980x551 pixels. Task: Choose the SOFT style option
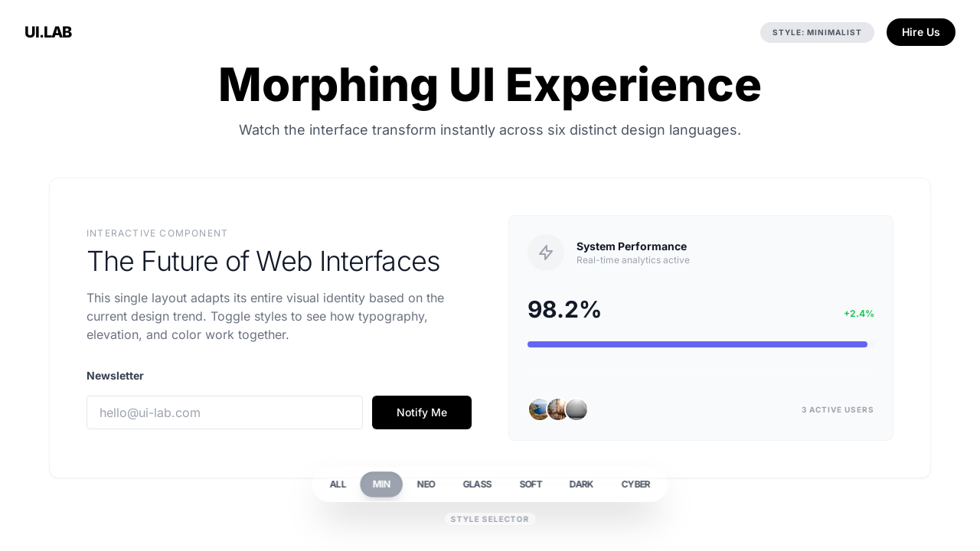[531, 484]
